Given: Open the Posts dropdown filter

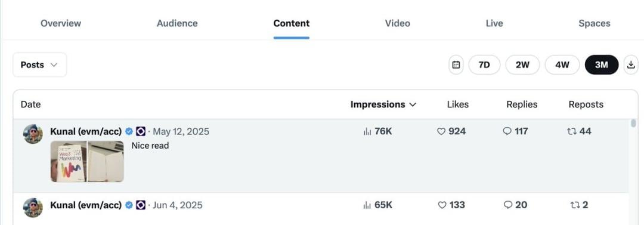Looking at the screenshot, I should pos(39,65).
